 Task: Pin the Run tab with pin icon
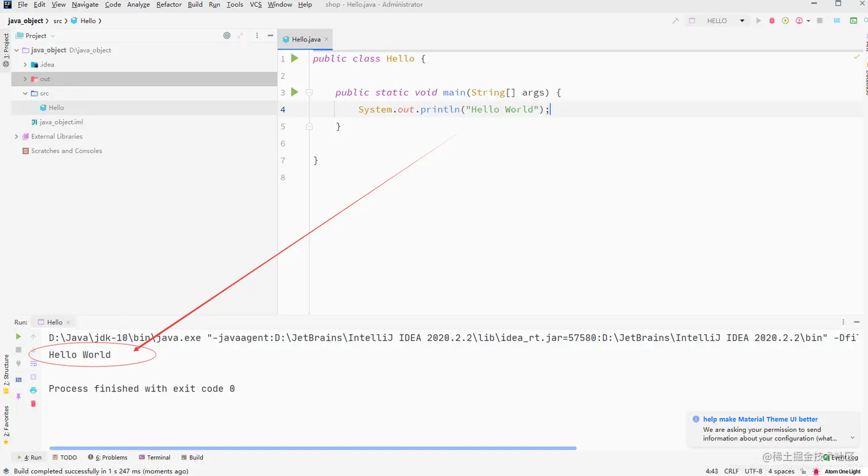tap(18, 397)
